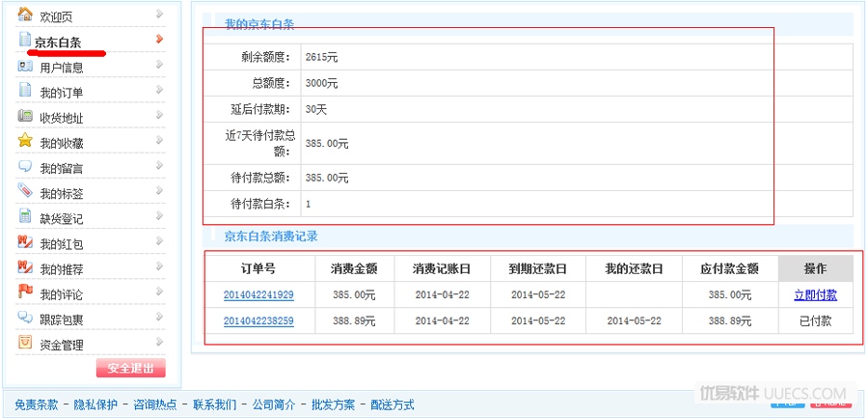Click the speech bubble icon beside 我的留言

[25, 165]
